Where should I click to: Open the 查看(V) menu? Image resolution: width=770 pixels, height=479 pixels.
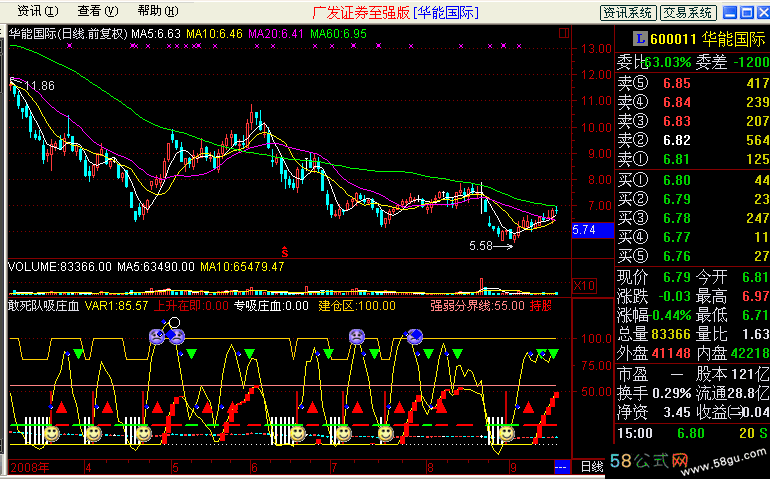(x=98, y=11)
